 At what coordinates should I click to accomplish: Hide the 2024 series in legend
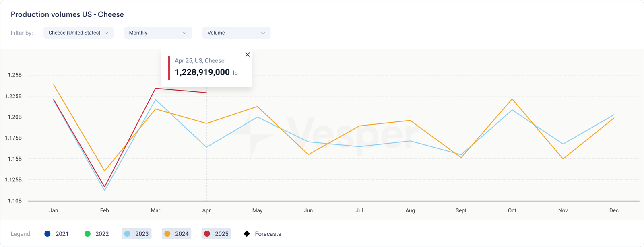click(176, 234)
